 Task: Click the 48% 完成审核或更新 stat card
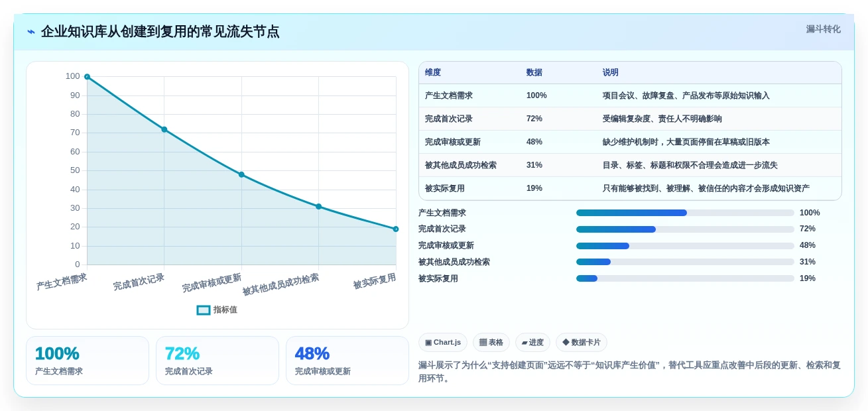347,361
